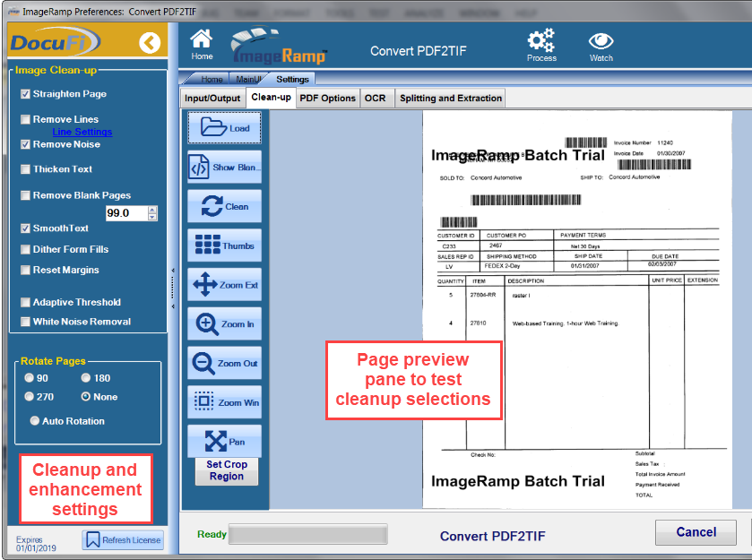Enable Adaptive Threshold checkbox

tap(25, 302)
